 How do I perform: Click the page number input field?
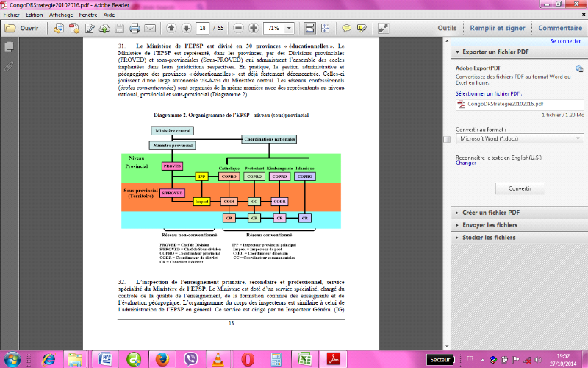tap(204, 28)
